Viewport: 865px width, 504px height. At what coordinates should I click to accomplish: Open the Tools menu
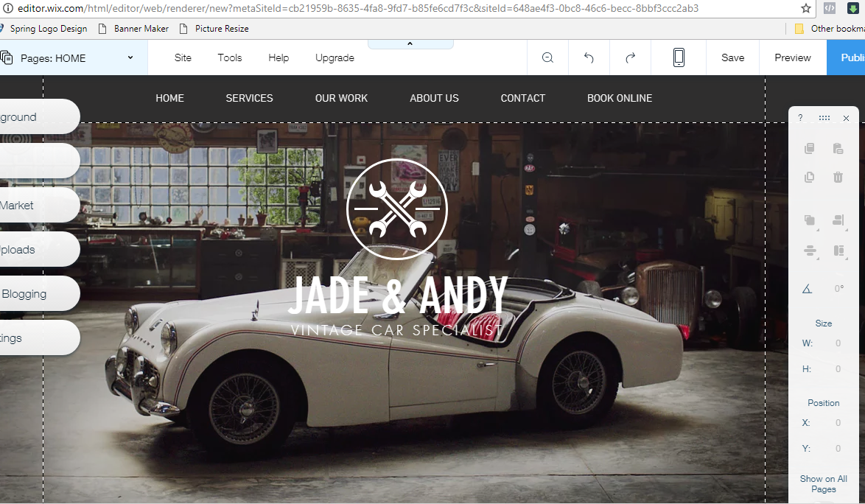coord(229,58)
